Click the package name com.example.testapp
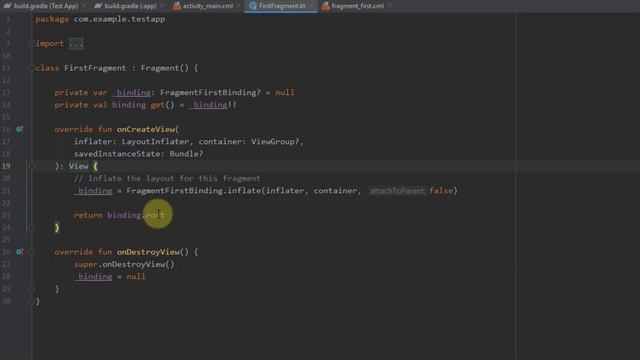Image resolution: width=640 pixels, height=360 pixels. [x=119, y=19]
